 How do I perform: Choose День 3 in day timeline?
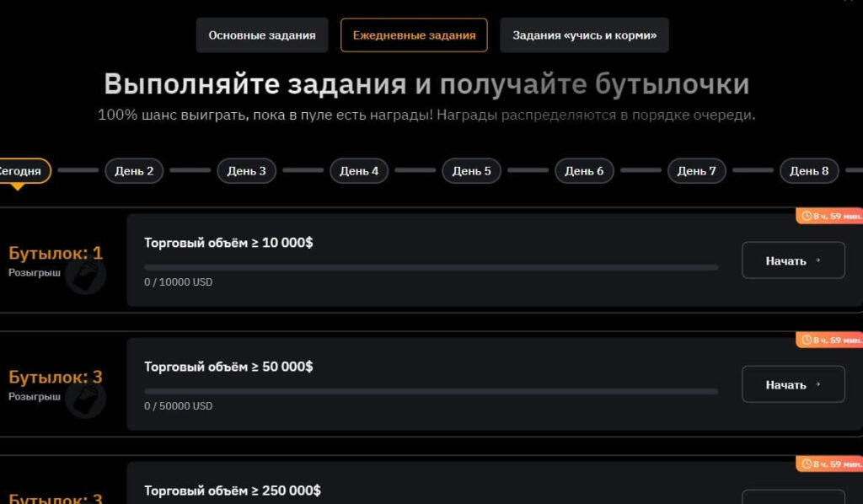click(246, 171)
